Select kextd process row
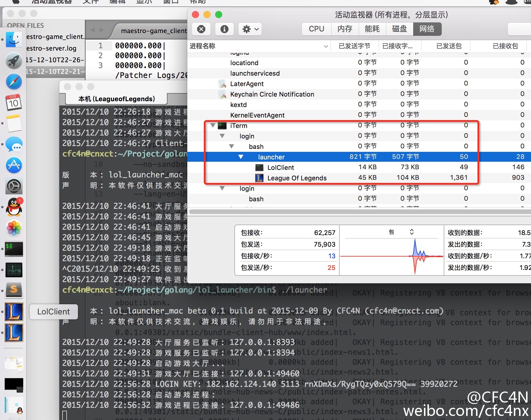Screen dimensions: 531x420 tap(359, 105)
